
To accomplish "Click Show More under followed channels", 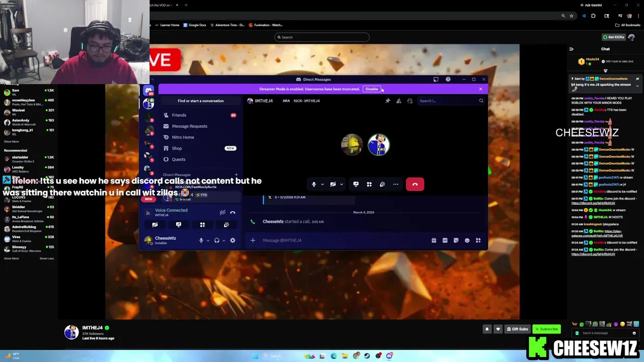I will pos(11,142).
